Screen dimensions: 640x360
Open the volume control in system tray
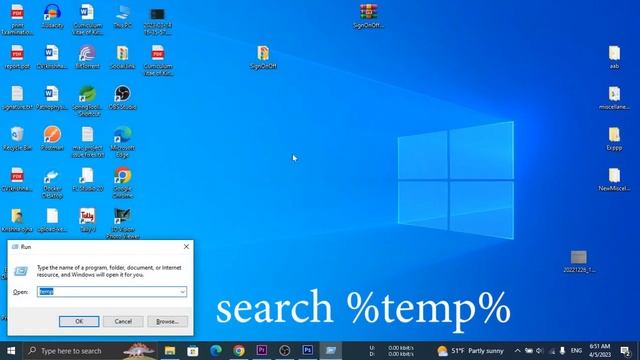(540, 351)
